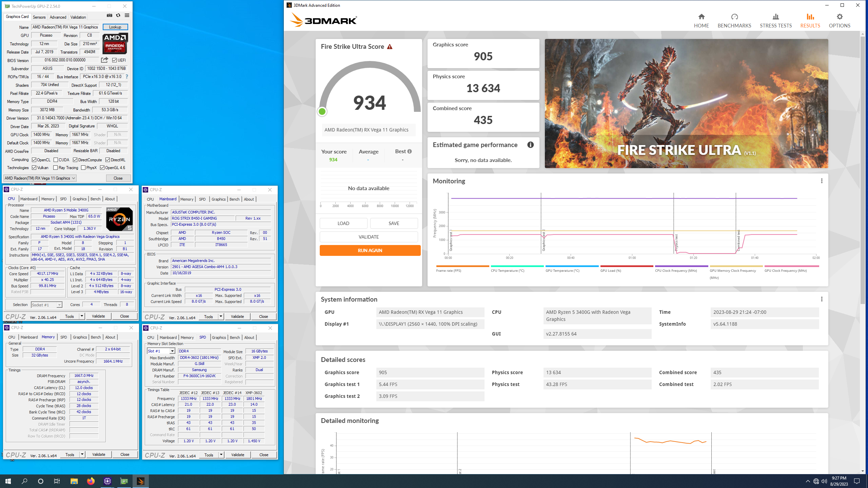
Task: Click the Best score info icon
Action: (410, 151)
